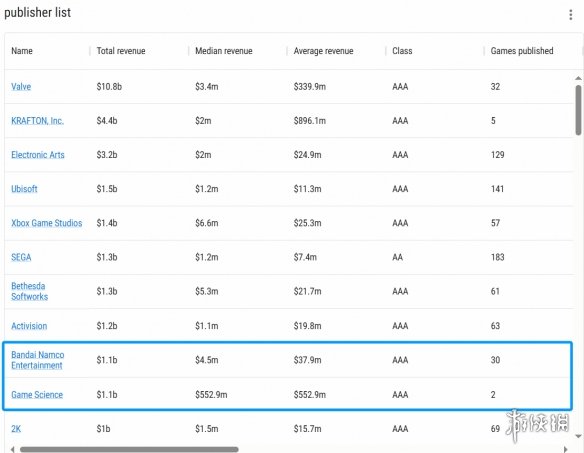Click the vertical scrollbar thumb
The height and width of the screenshot is (453, 584).
pos(578,110)
